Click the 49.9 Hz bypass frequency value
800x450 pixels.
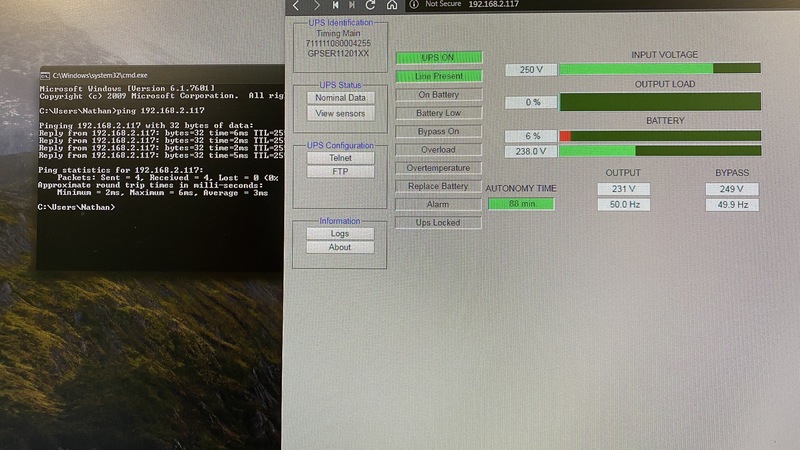click(x=732, y=205)
